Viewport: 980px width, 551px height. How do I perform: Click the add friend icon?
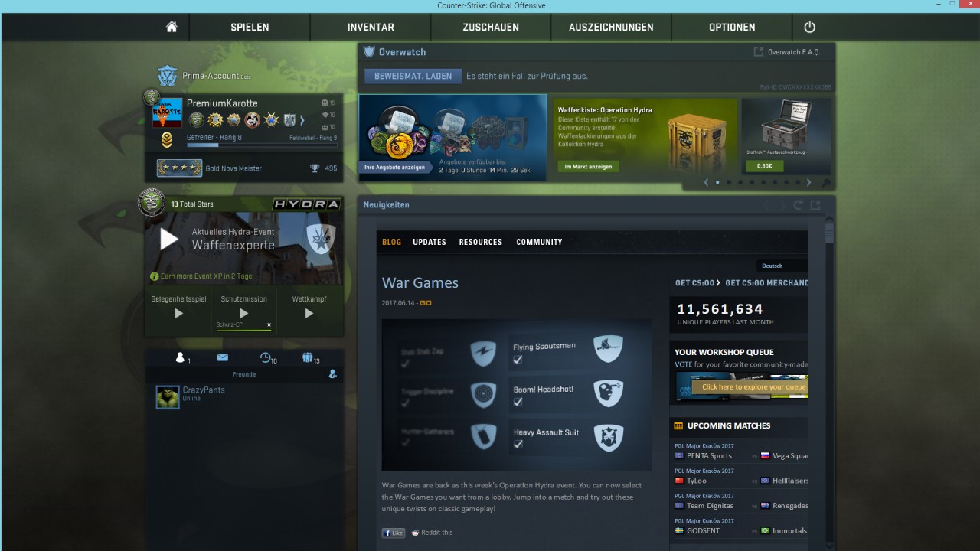[x=332, y=374]
